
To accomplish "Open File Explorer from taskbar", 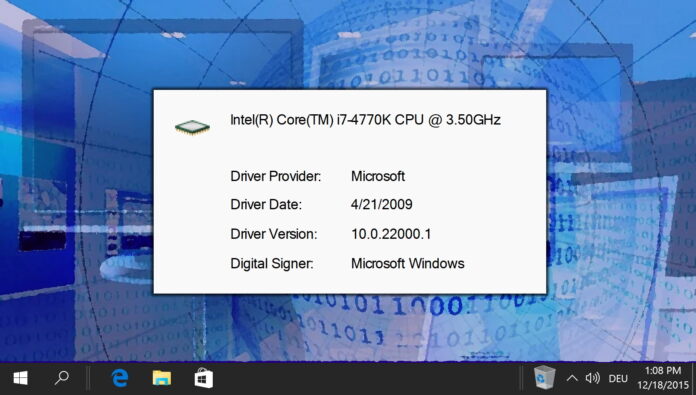I will [162, 379].
